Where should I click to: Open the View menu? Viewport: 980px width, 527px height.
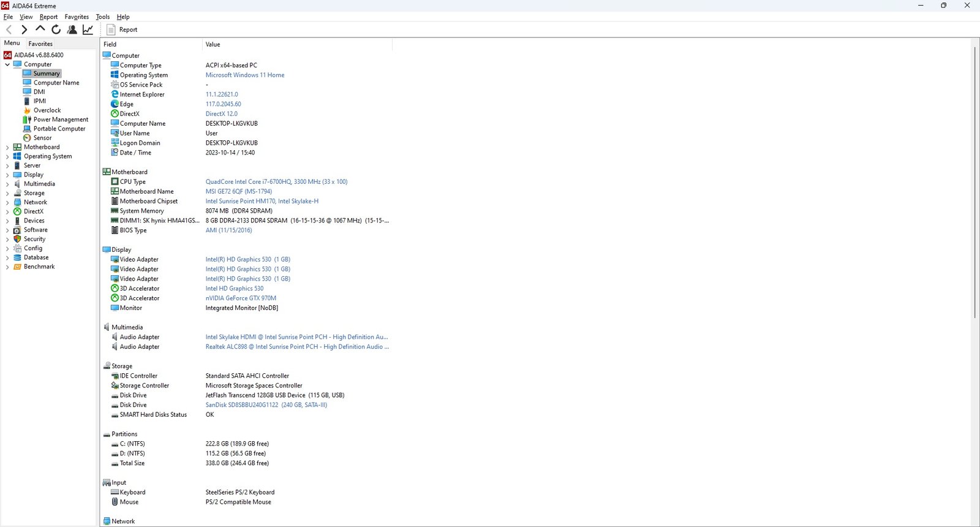(26, 17)
